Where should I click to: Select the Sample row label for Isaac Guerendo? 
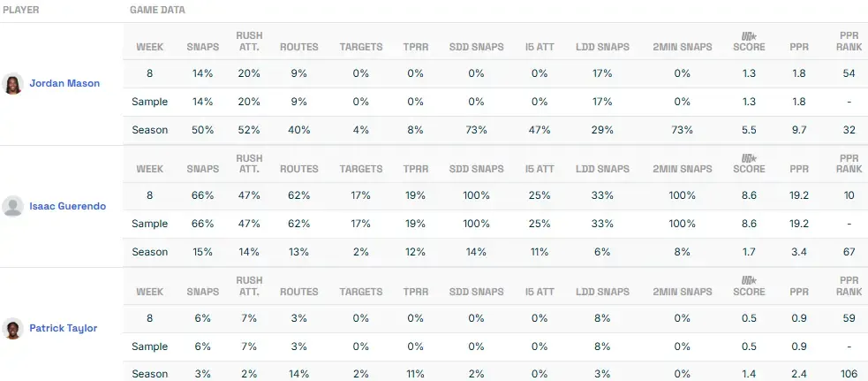(x=149, y=224)
